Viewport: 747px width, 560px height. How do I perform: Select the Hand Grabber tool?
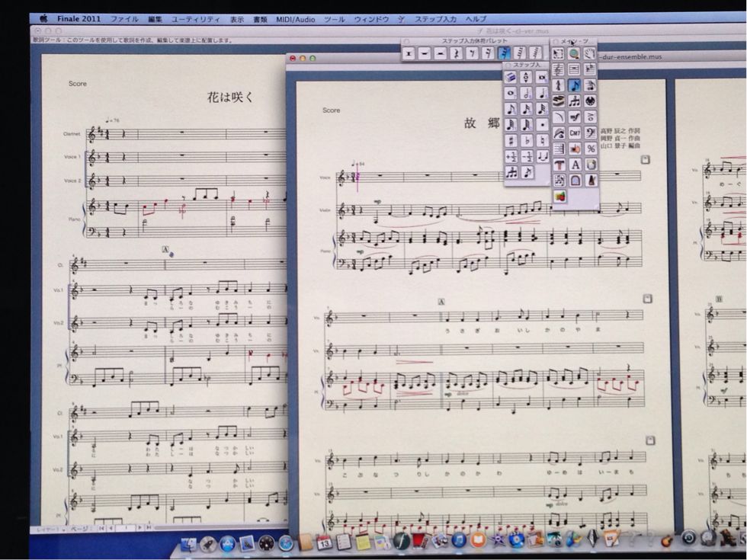[x=590, y=54]
